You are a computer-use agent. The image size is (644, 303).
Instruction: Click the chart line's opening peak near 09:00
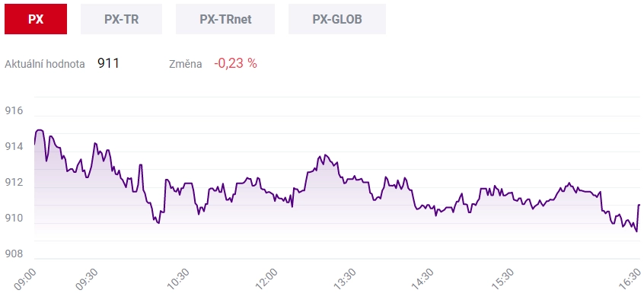pos(40,130)
